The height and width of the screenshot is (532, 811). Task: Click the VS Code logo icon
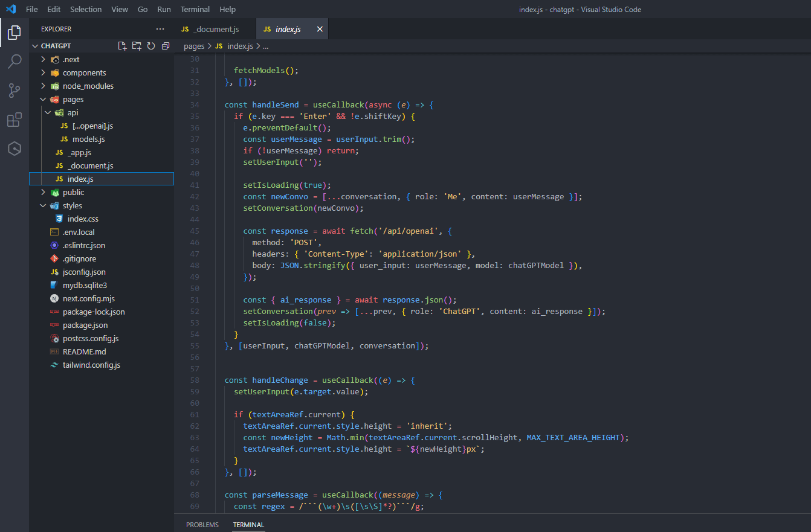(x=11, y=9)
